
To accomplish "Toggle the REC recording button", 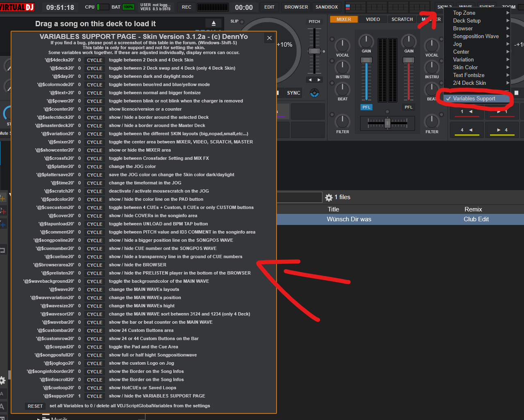I will (186, 7).
